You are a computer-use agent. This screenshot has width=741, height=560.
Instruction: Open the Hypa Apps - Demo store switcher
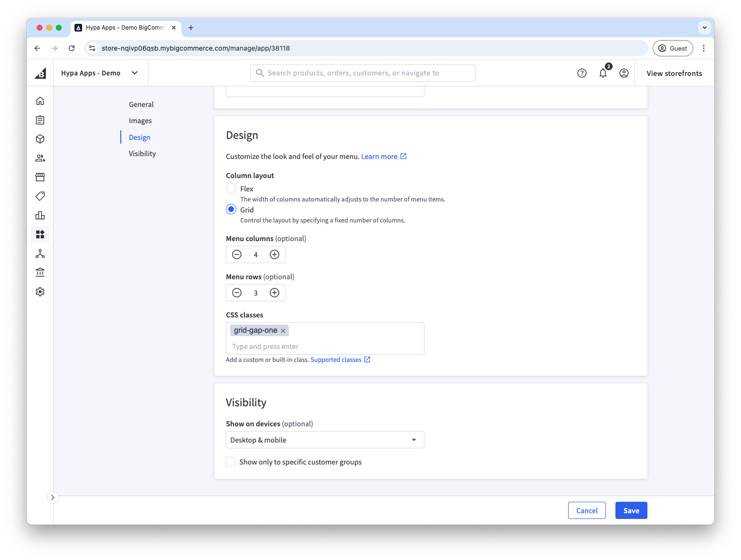click(x=99, y=73)
